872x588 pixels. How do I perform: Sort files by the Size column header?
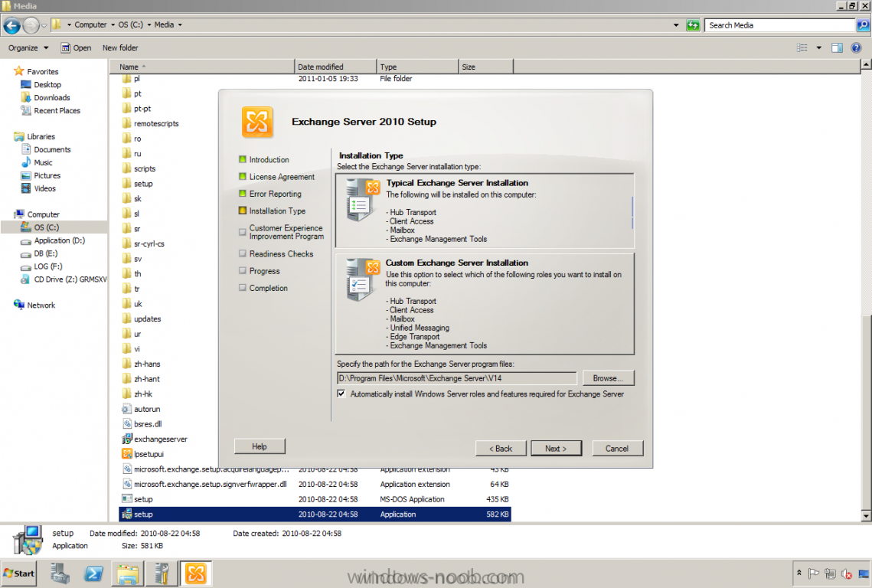[x=486, y=67]
